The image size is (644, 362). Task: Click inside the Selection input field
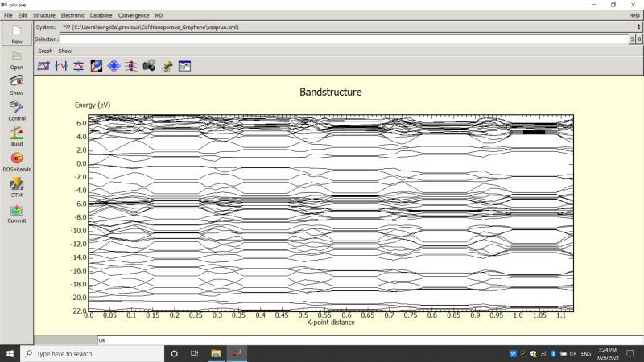coord(345,39)
